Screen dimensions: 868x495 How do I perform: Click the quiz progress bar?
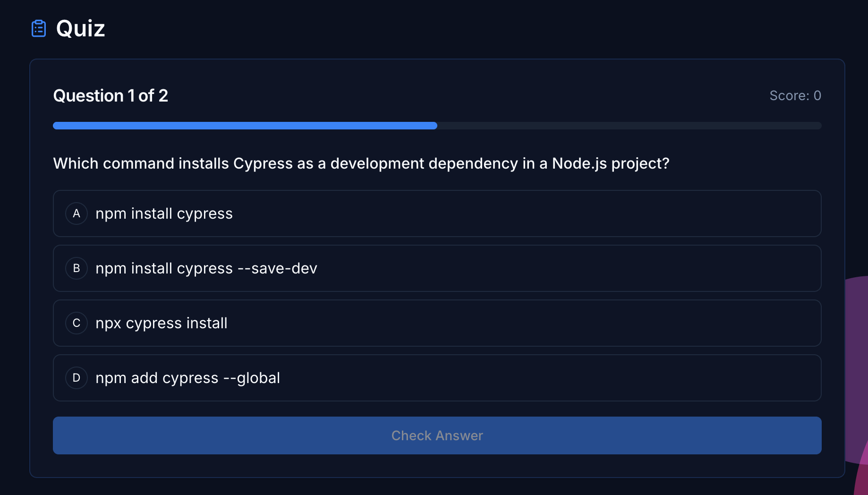(437, 126)
